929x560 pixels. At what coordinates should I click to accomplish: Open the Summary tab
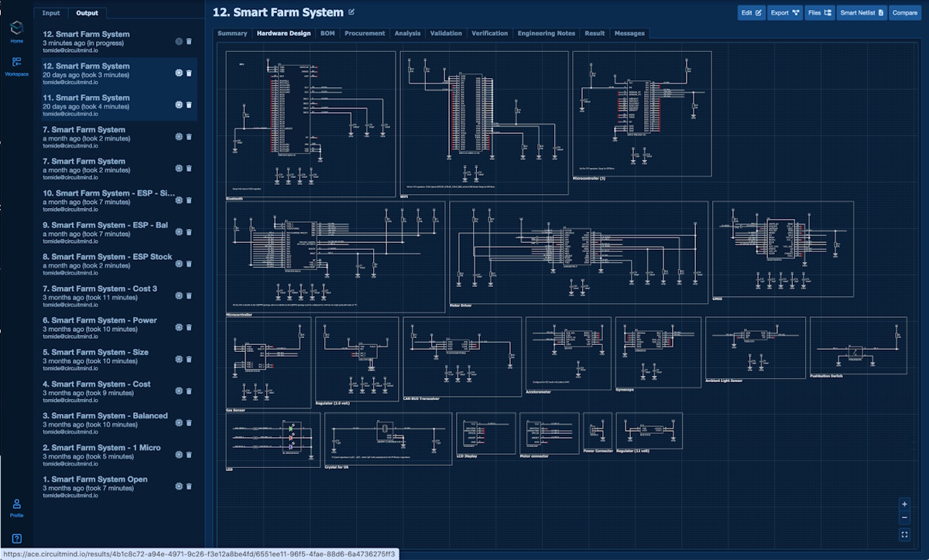coord(232,33)
